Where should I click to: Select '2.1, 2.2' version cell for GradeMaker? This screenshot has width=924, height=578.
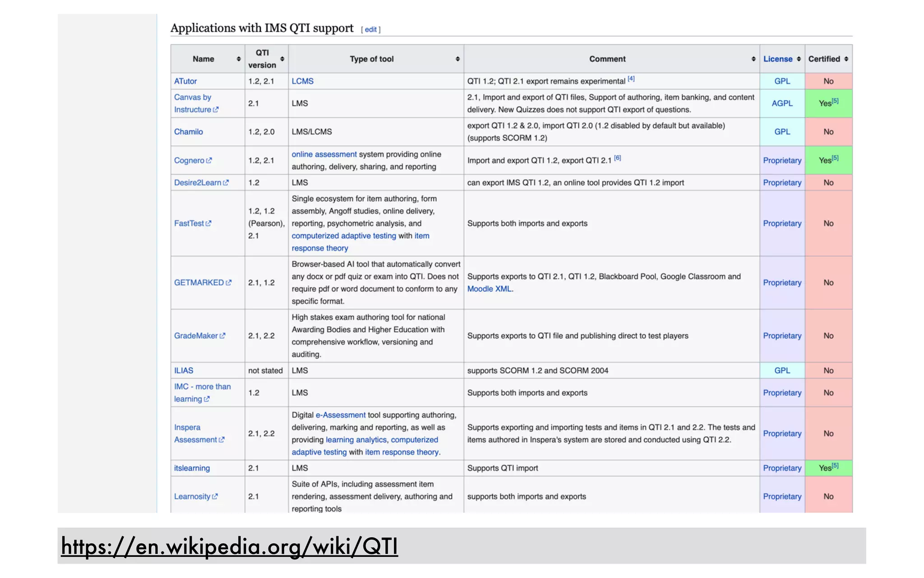(x=261, y=336)
